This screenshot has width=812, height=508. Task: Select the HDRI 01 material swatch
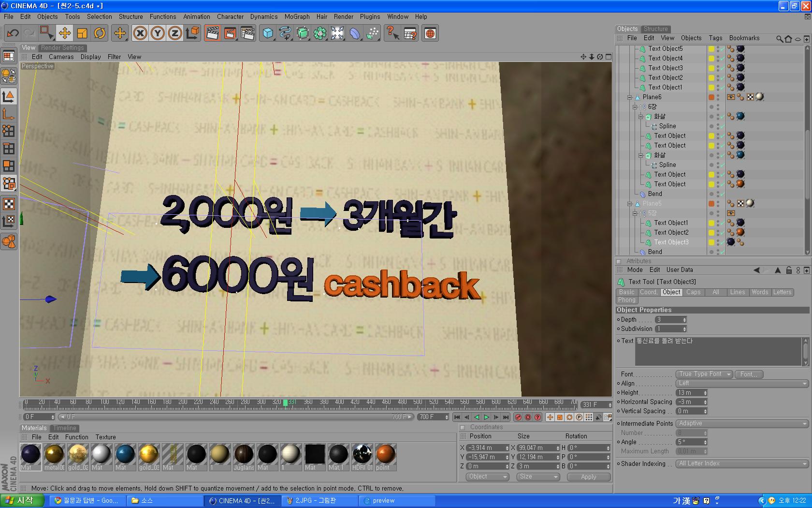362,457
